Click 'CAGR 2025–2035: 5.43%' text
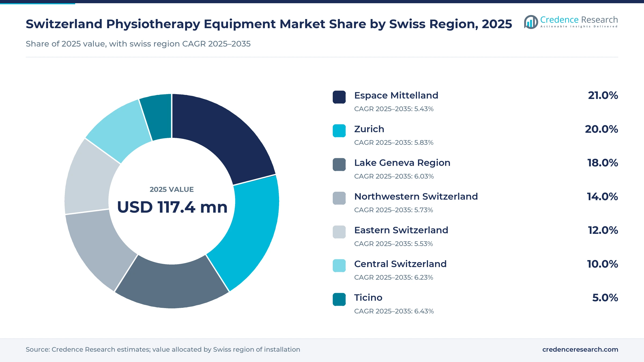Viewport: 644px width, 362px height. pyautogui.click(x=394, y=109)
